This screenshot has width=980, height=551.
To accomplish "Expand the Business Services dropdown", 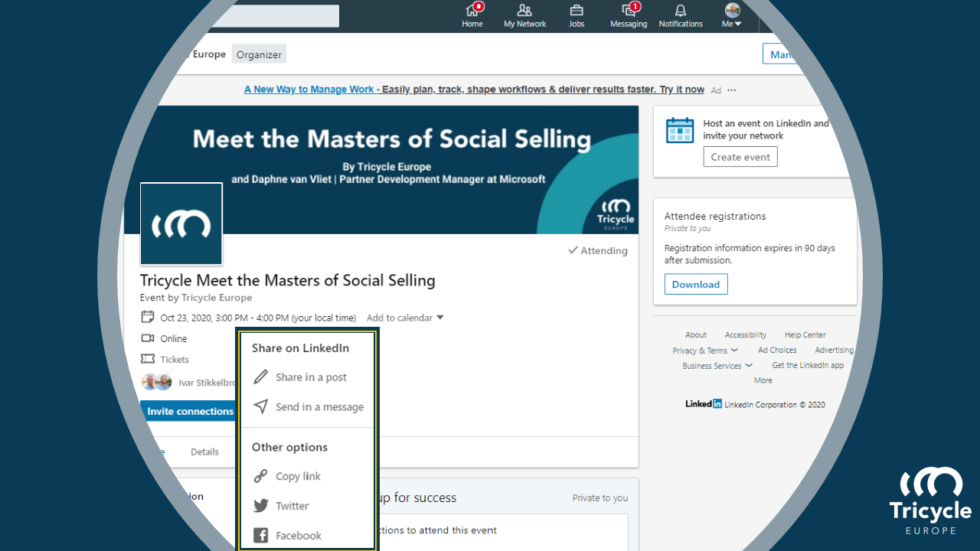I will 717,366.
